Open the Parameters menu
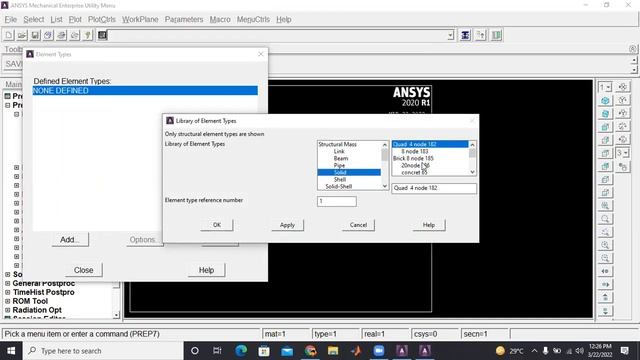This screenshot has height=360, width=640. [x=184, y=20]
